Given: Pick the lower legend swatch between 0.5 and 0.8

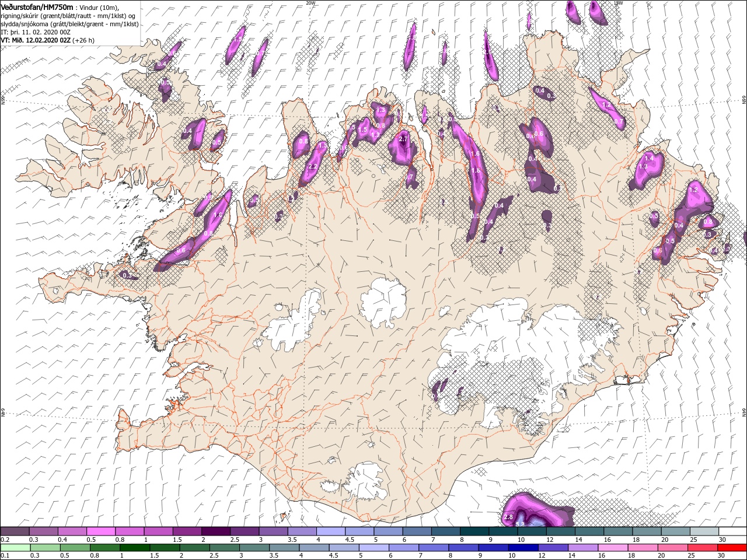Looking at the screenshot, I should coord(75,548).
